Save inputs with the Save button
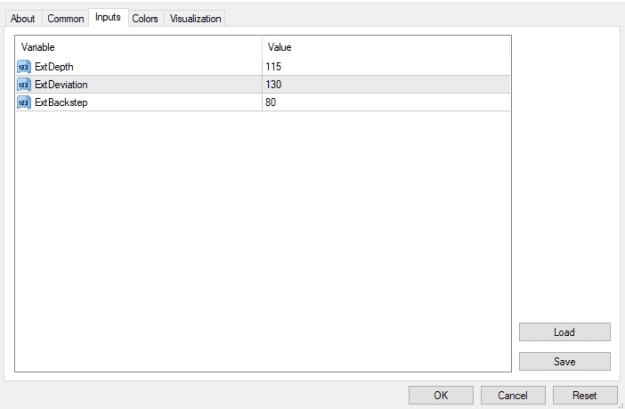Viewport: 625px width, 409px height. tap(564, 362)
